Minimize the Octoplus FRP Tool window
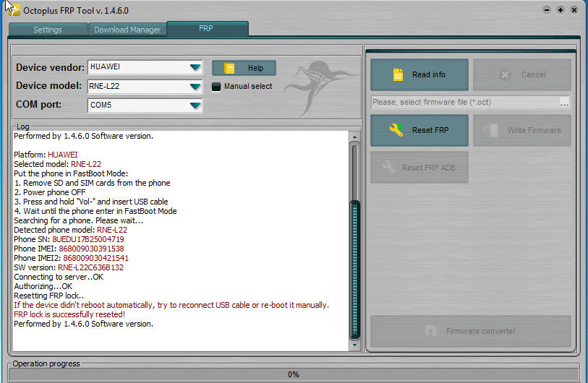 point(547,10)
